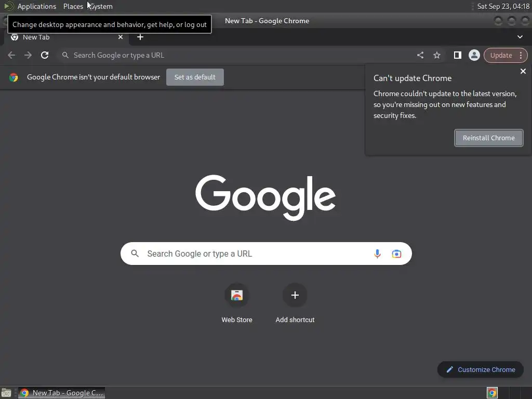Open the side panel icon
Screen dimensions: 532x399
457,55
